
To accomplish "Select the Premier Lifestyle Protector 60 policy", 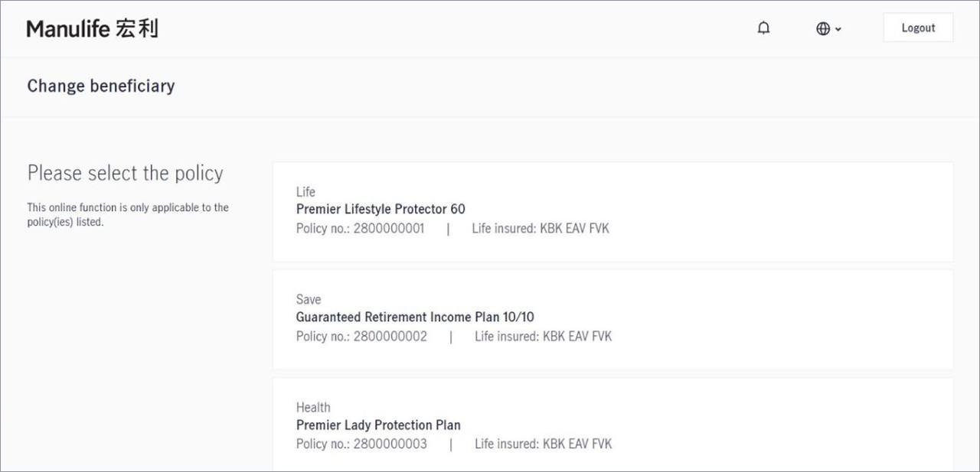I will click(612, 211).
